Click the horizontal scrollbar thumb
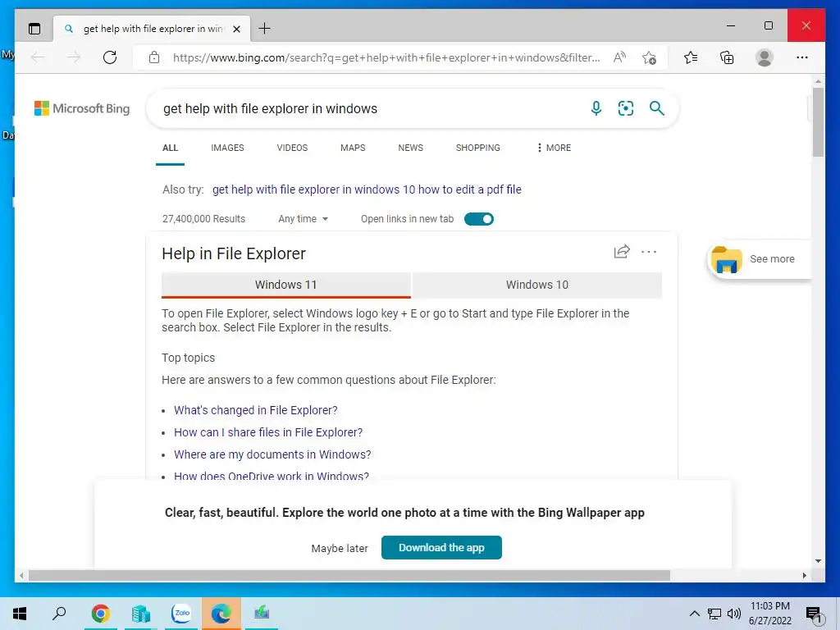840x630 pixels. point(349,575)
